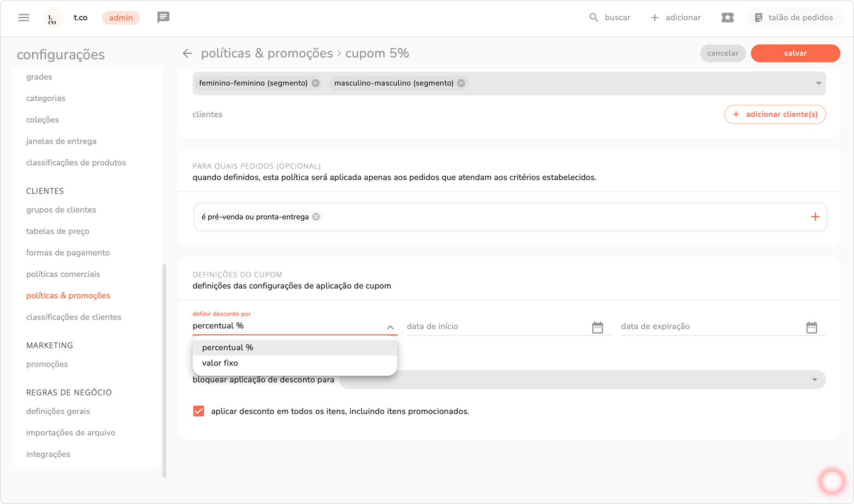Add order criterion with the plus icon
The width and height of the screenshot is (854, 504).
point(815,217)
